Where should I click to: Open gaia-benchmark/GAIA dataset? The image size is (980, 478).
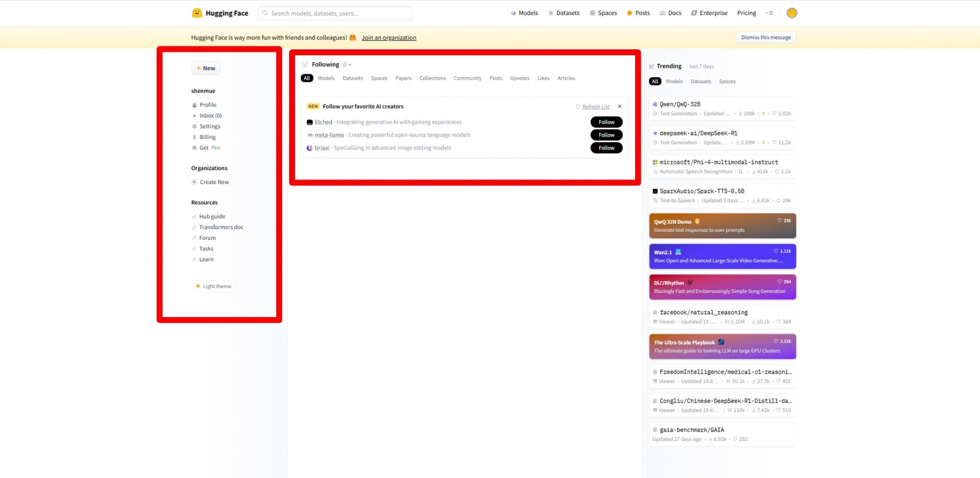click(x=722, y=434)
